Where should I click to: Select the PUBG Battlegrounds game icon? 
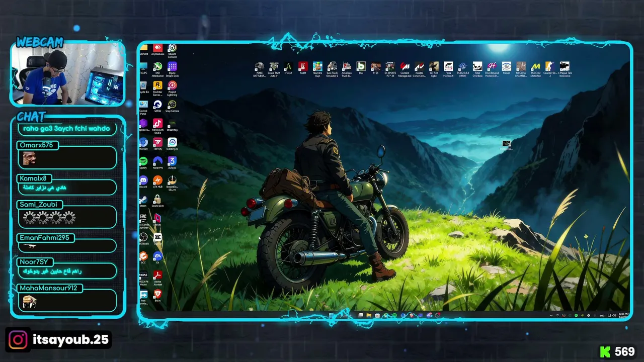(259, 70)
